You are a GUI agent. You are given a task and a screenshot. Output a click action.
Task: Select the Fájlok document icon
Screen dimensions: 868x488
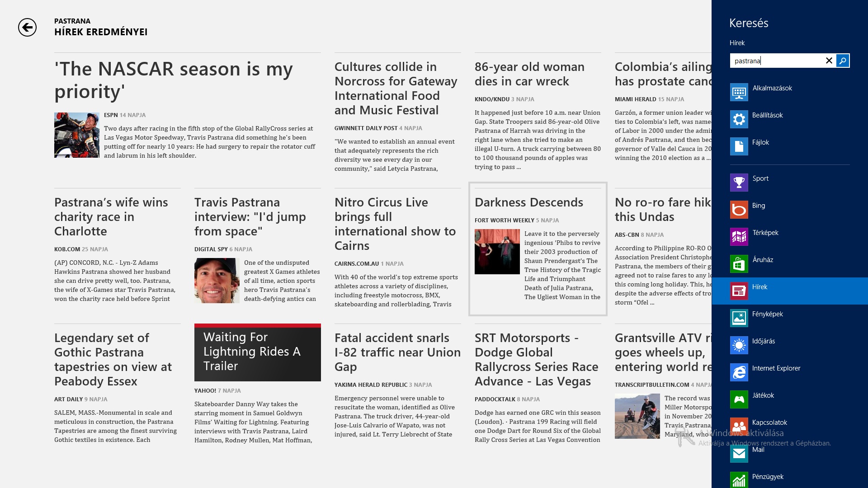[x=739, y=146]
